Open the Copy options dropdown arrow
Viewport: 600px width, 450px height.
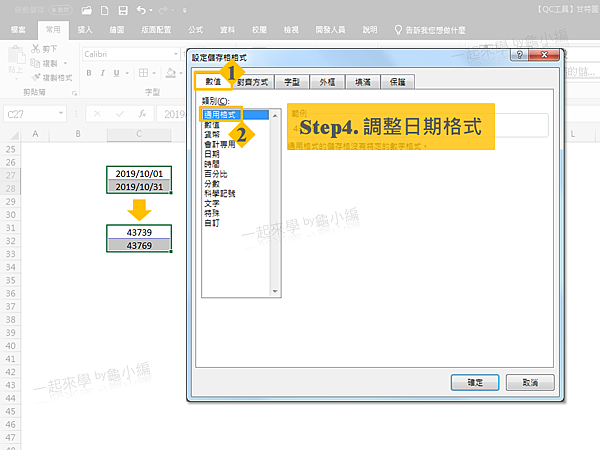tap(65, 63)
